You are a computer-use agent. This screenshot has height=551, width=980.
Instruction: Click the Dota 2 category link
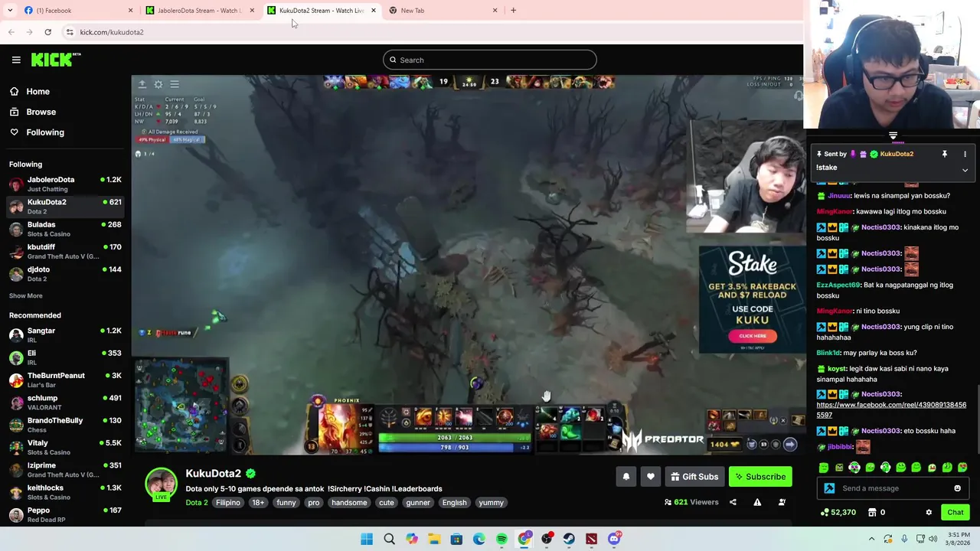[x=196, y=503]
